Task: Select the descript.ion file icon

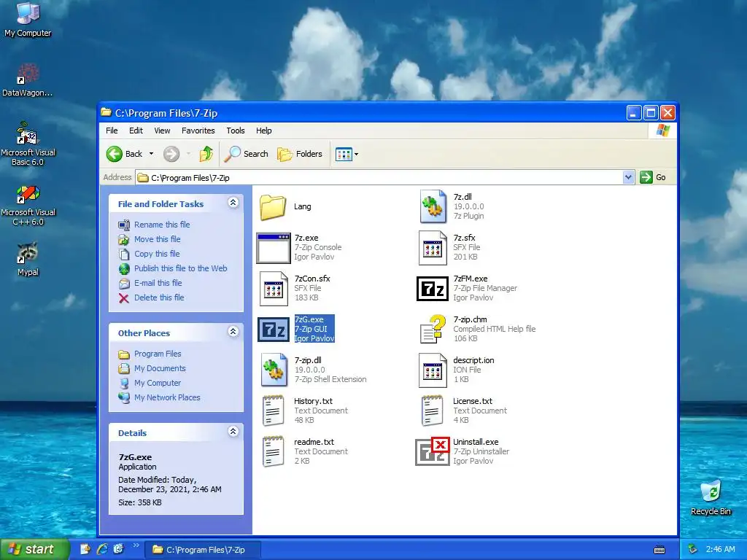Action: [433, 370]
